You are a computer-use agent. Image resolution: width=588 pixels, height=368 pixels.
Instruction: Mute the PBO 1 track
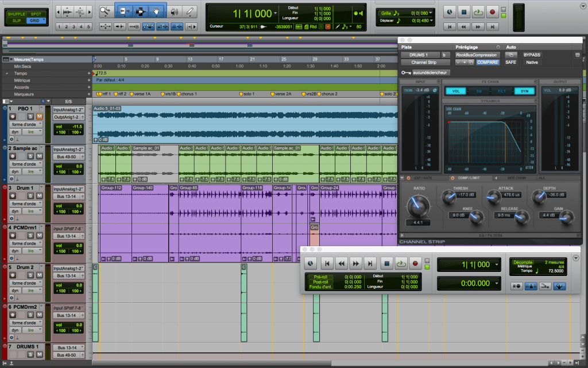tap(39, 117)
